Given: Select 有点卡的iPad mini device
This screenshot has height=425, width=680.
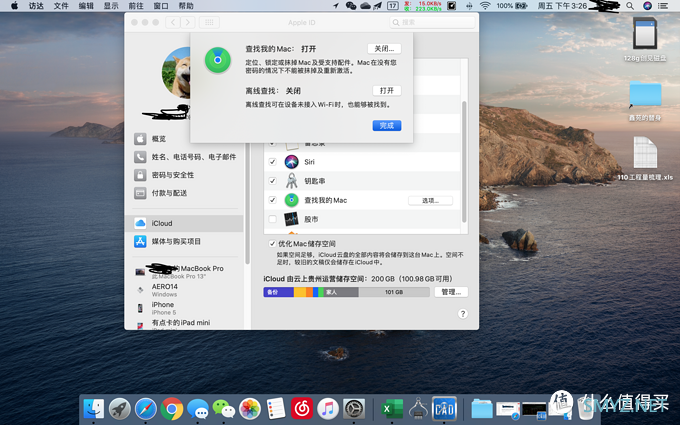Looking at the screenshot, I should coord(184,324).
